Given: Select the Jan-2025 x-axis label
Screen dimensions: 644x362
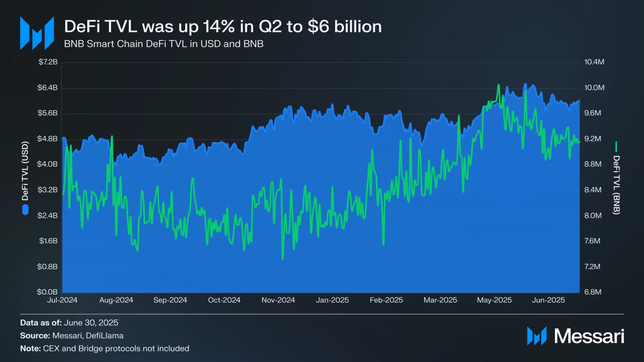Looking at the screenshot, I should coord(332,300).
